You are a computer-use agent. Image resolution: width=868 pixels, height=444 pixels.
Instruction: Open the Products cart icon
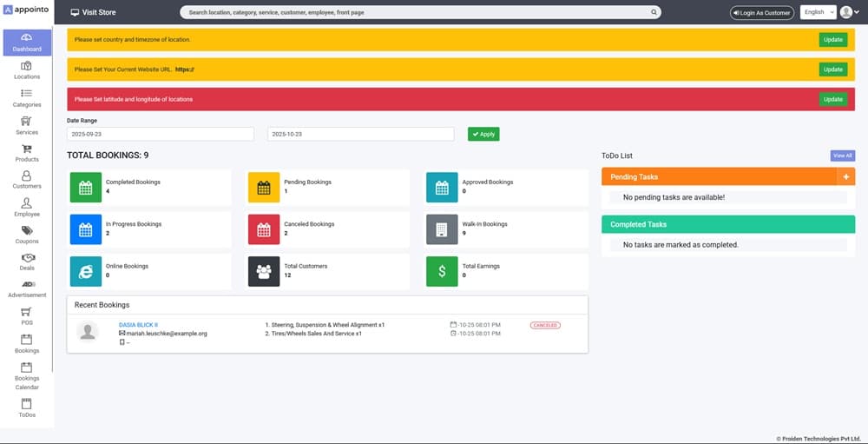(x=26, y=149)
